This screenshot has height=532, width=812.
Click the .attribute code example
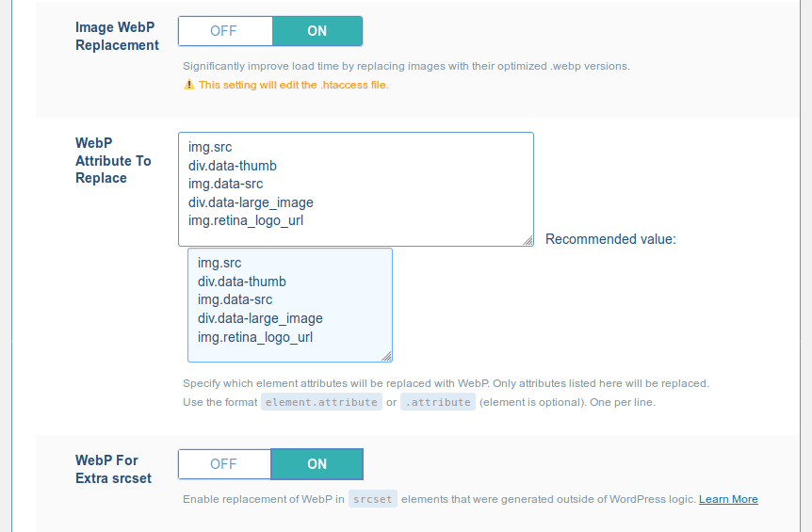438,402
